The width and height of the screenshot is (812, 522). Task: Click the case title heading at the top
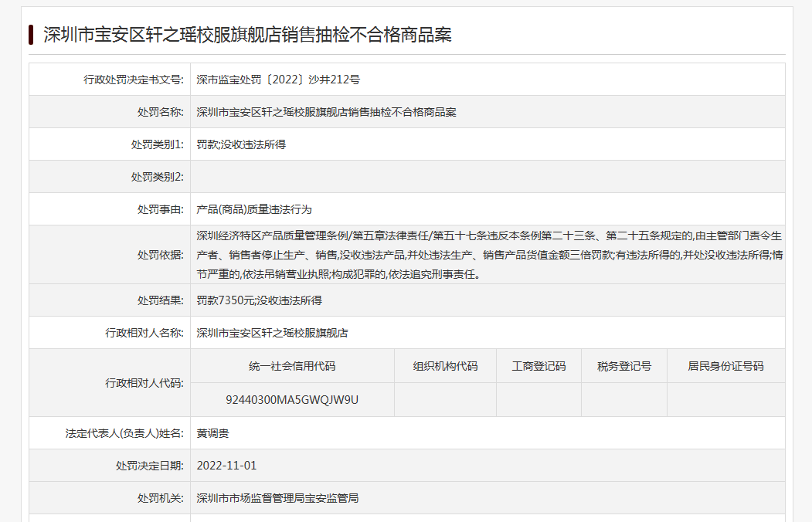coord(247,35)
